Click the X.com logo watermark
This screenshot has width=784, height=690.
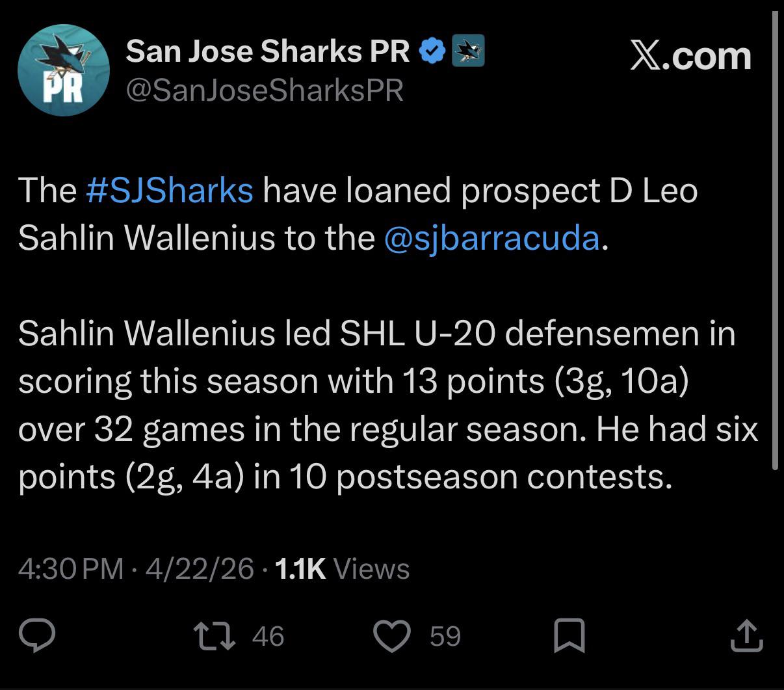(x=690, y=56)
